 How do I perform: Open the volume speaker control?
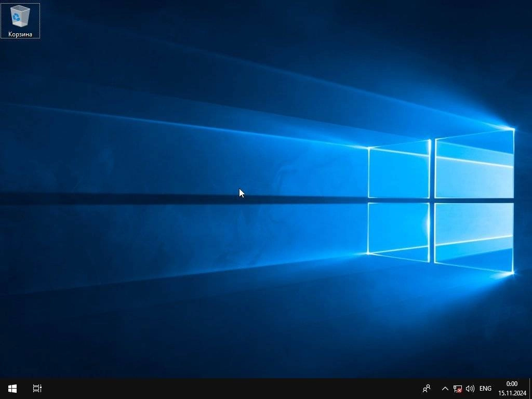point(470,389)
